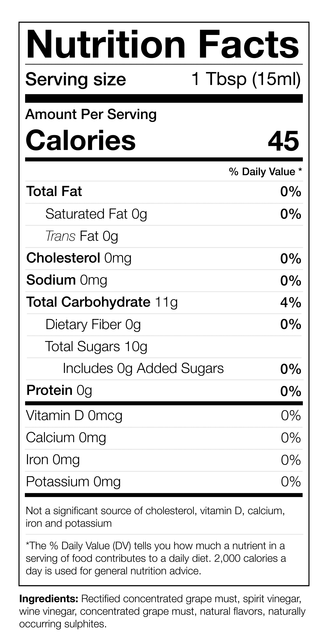Image resolution: width=328 pixels, height=644 pixels.
Task: Click the Vitamin D 0mcg row
Action: [x=74, y=415]
